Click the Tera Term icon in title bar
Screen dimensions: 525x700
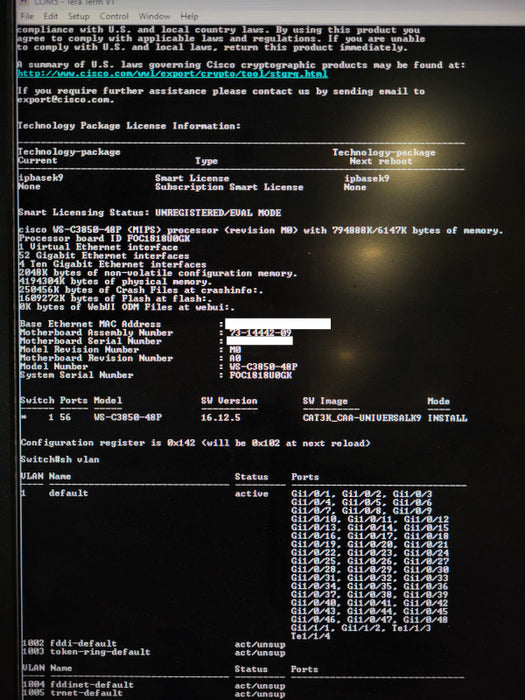pyautogui.click(x=25, y=2)
